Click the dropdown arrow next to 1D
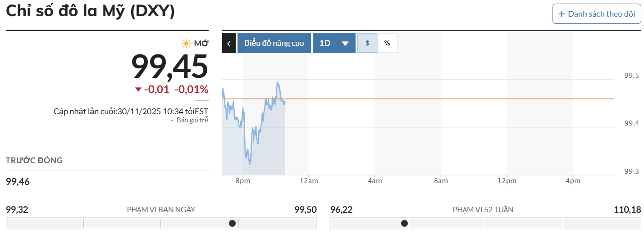Viewport: 644px width, 233px height. 345,44
